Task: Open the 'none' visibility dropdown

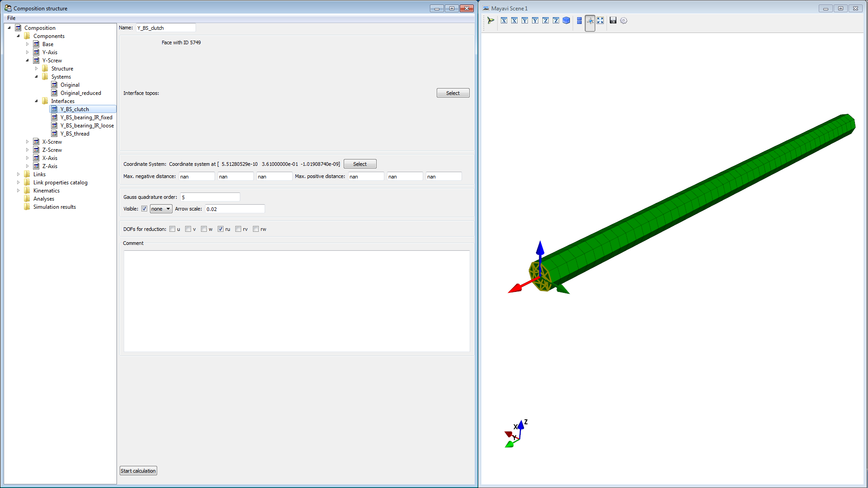Action: click(161, 209)
